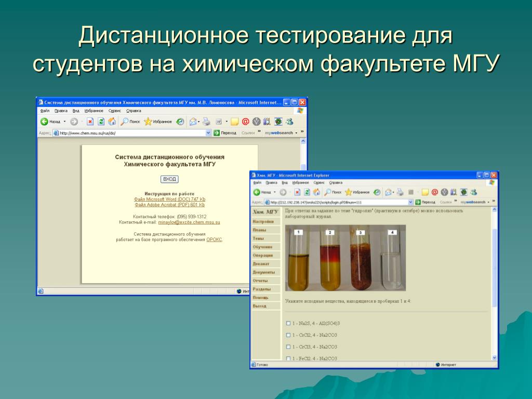Open Файл menu in the chem.msu.su window
The width and height of the screenshot is (532, 399).
tap(45, 111)
